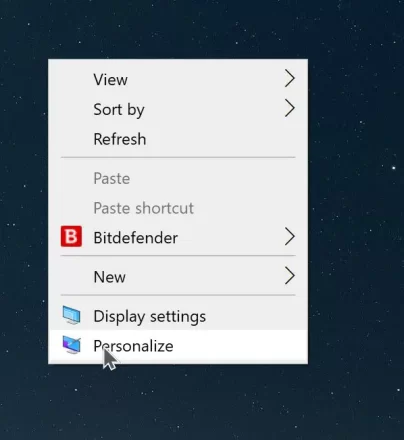Click the Display settings monitor icon
The height and width of the screenshot is (440, 404).
tap(71, 316)
